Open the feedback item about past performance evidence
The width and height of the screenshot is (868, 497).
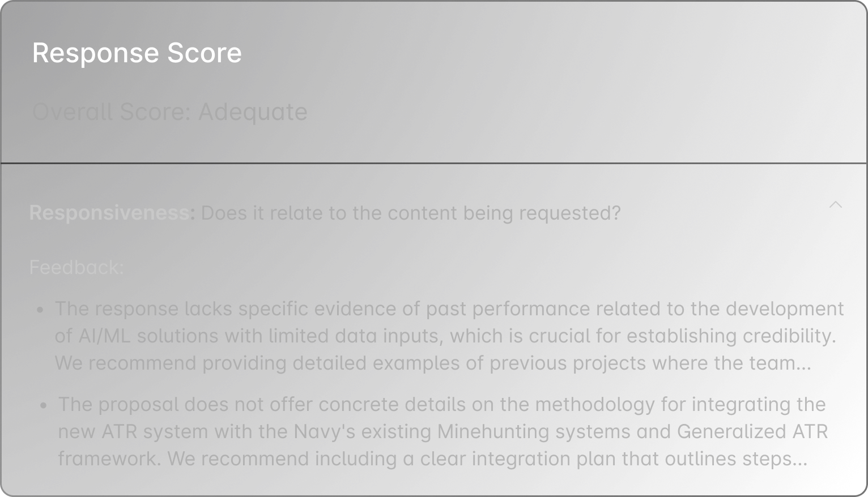pos(449,336)
